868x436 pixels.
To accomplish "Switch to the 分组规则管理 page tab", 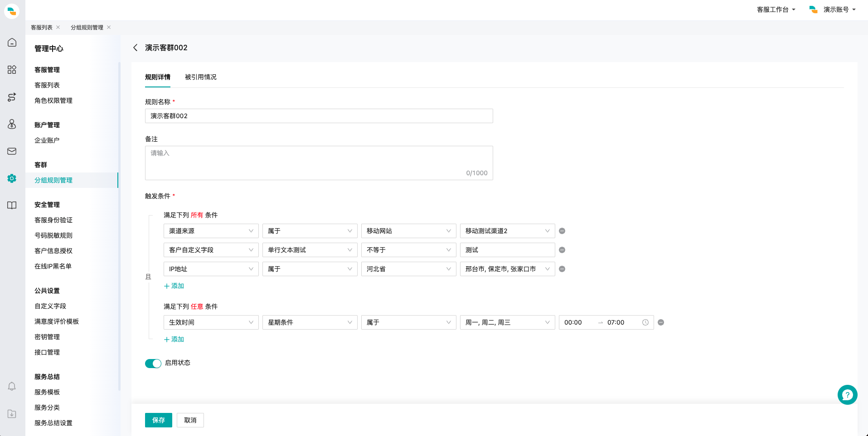I will point(87,27).
